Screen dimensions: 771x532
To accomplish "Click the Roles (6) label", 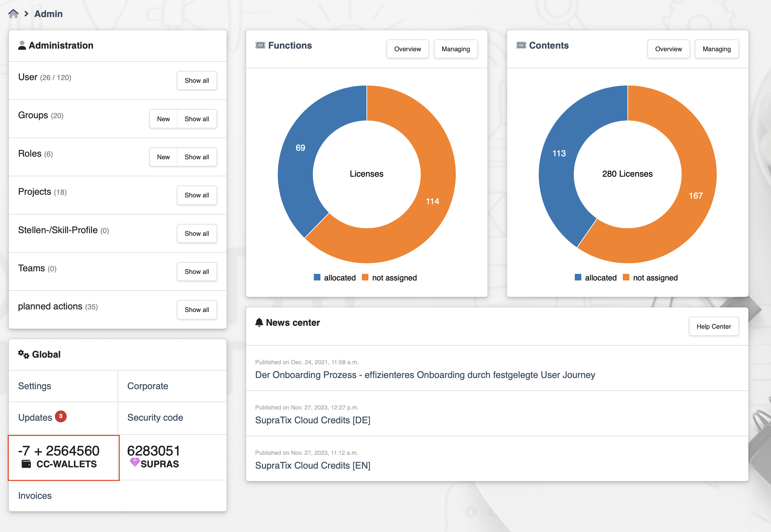I will click(35, 154).
